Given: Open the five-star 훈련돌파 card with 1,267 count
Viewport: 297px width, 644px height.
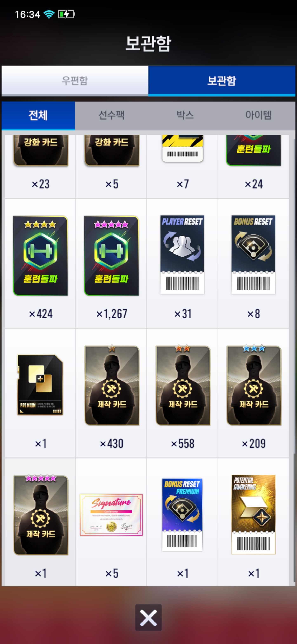Looking at the screenshot, I should [111, 256].
